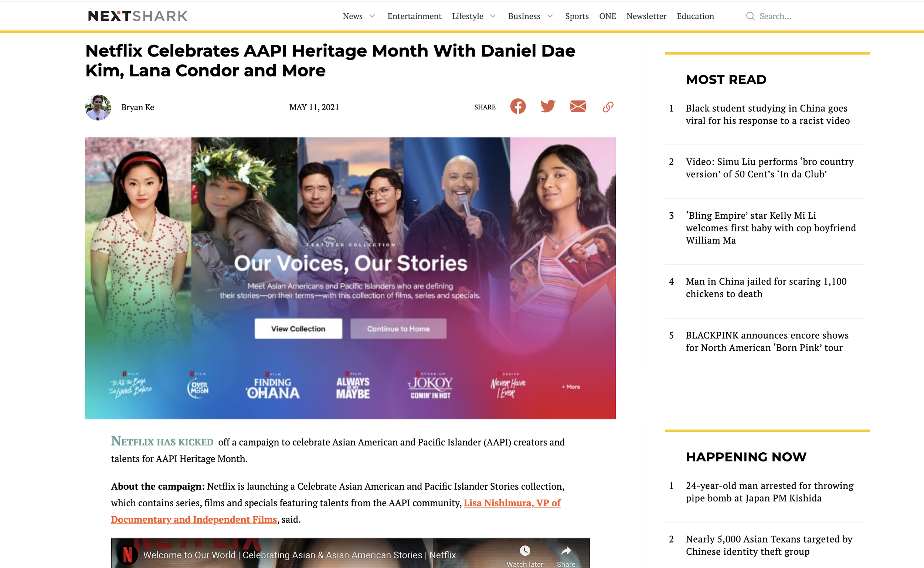This screenshot has width=924, height=568.
Task: Click Bryan Ke author avatar
Action: (x=98, y=108)
